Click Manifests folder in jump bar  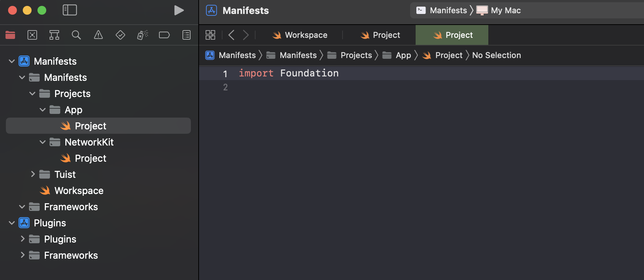[x=292, y=55]
